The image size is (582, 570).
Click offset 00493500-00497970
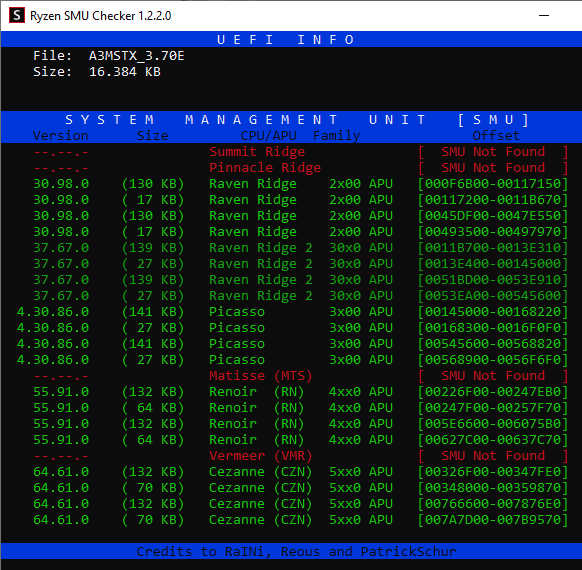click(x=493, y=232)
